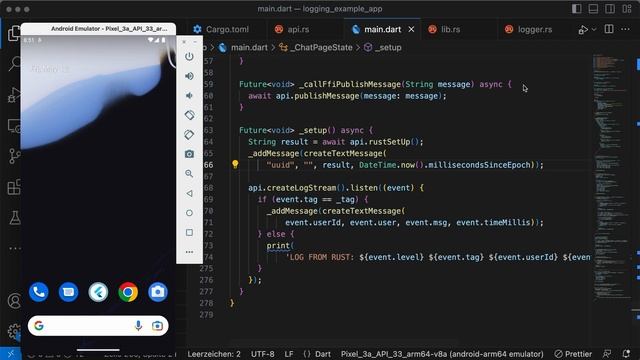Activate emulator zoom mode
The height and width of the screenshot is (360, 640).
coord(189,173)
